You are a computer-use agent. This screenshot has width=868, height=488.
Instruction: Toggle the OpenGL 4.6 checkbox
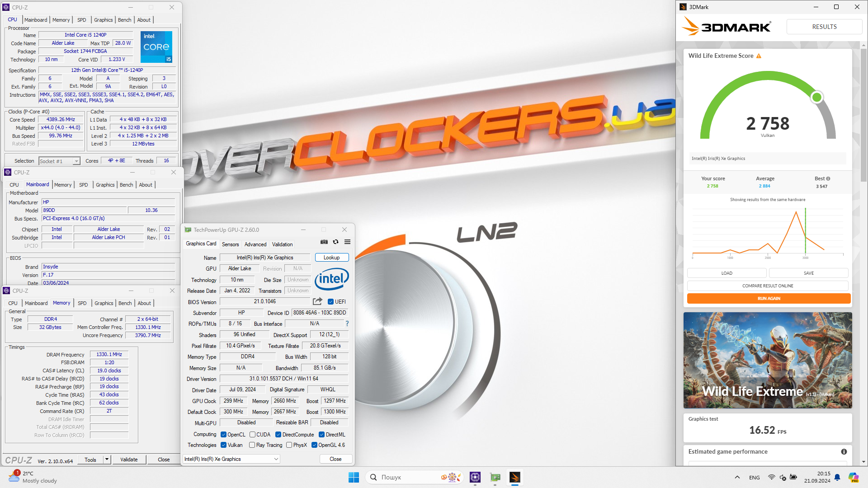pos(314,445)
